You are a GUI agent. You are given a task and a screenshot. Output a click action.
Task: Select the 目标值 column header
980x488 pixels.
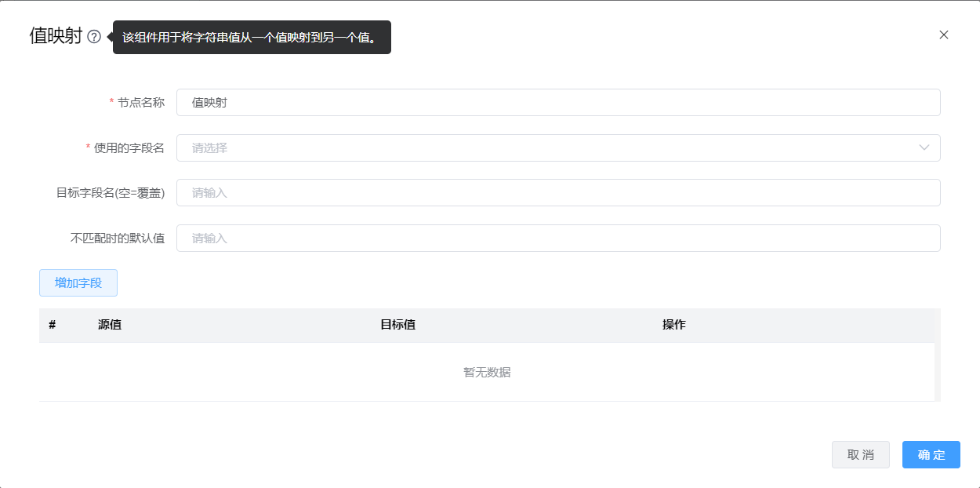coord(397,325)
